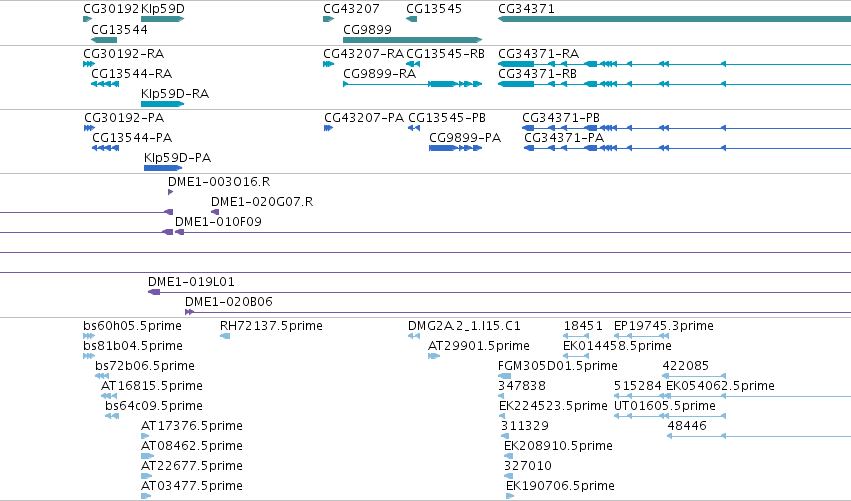Screen dimensions: 851x501
Task: Select the Klp59D gene glyph
Action: coord(162,19)
